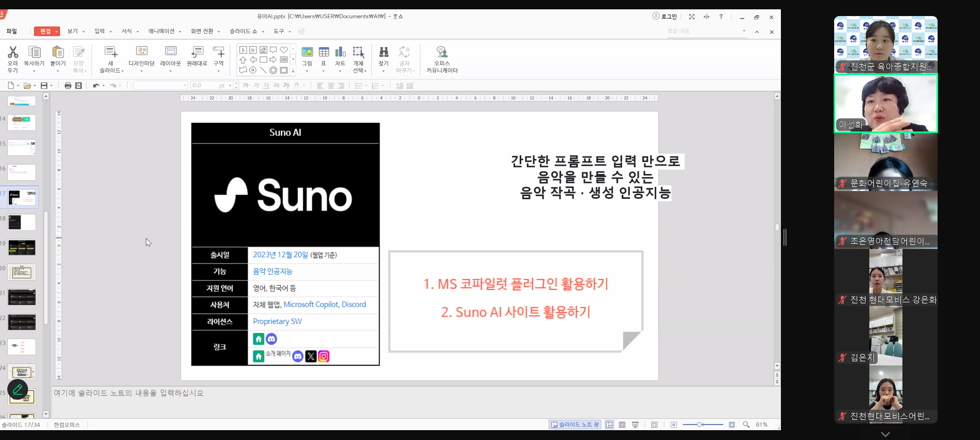Click the 찾을 내용 search field
980x440 pixels.
[x=706, y=31]
